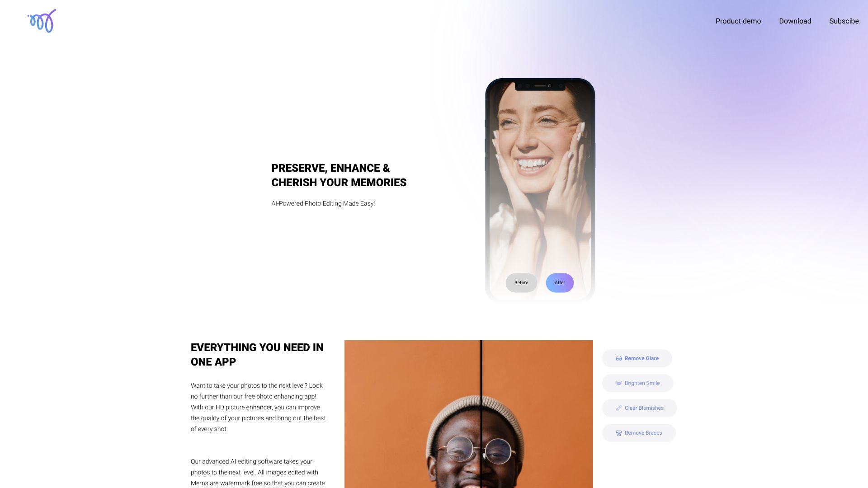Click the Clear Blemishes tool button
868x488 pixels.
[640, 408]
